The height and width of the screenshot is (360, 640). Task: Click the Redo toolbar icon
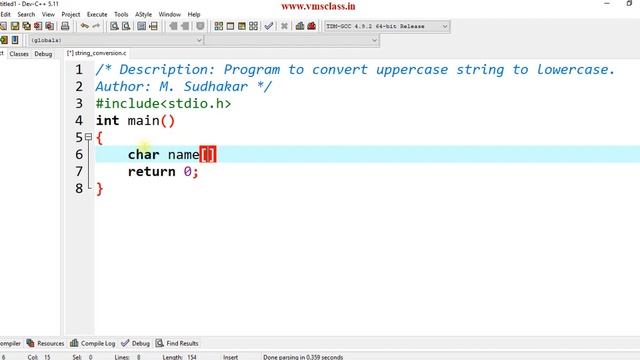tap(96, 26)
